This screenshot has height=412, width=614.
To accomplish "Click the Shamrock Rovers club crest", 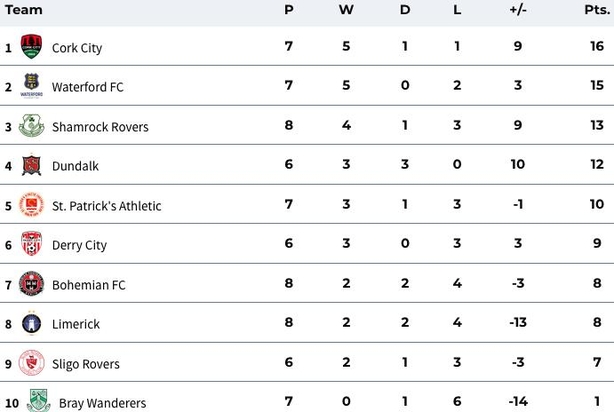I will tap(31, 125).
